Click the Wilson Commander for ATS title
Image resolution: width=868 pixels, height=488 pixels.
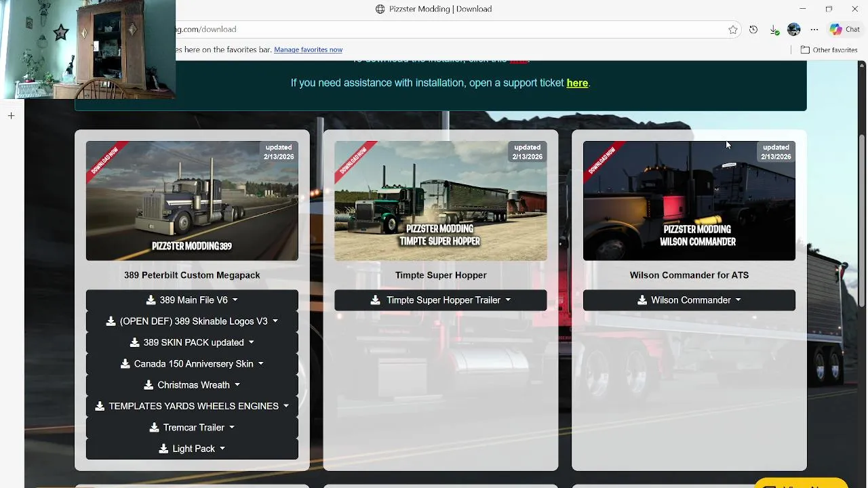[689, 275]
